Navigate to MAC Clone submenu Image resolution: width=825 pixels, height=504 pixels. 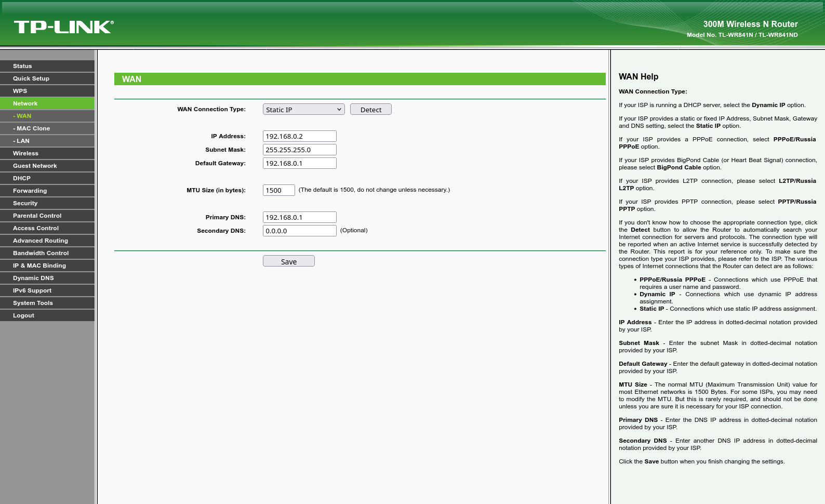[x=47, y=128]
